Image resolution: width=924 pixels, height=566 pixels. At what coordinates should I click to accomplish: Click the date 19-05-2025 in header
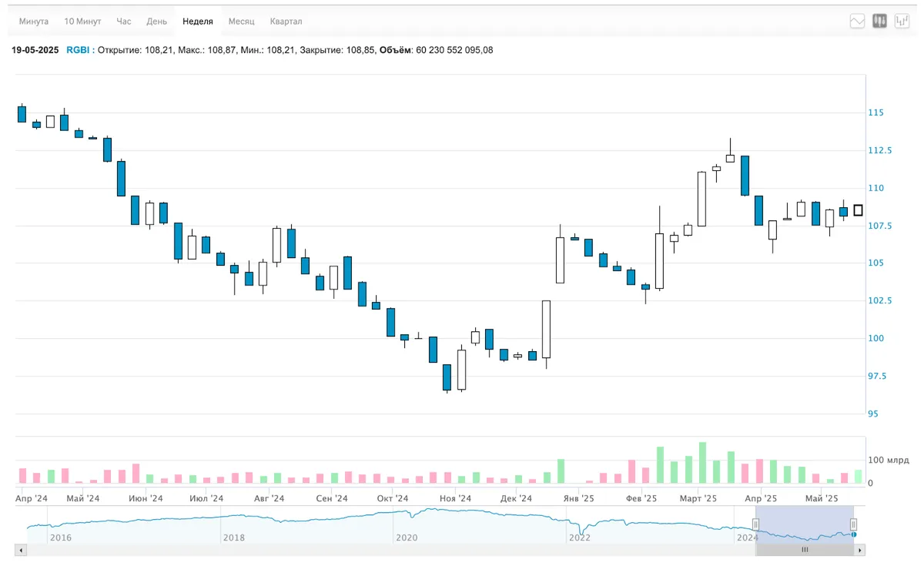pos(35,50)
